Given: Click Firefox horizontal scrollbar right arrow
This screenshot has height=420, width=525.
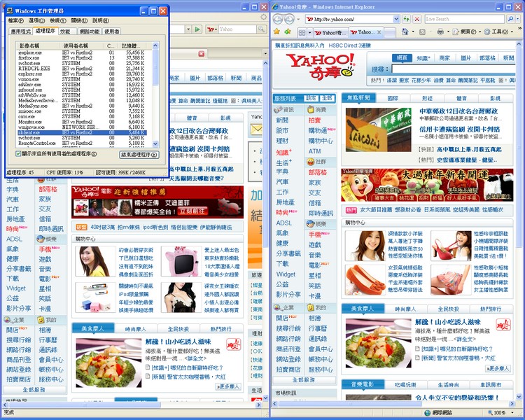Looking at the screenshot, I should tap(259, 405).
